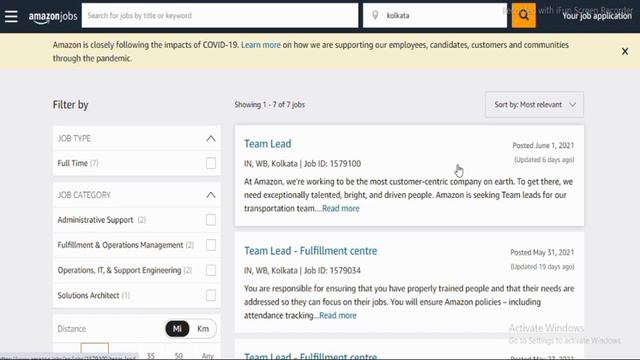Tick Fulfillment & Operations Management checkbox
This screenshot has width=640, height=360.
coord(211,245)
